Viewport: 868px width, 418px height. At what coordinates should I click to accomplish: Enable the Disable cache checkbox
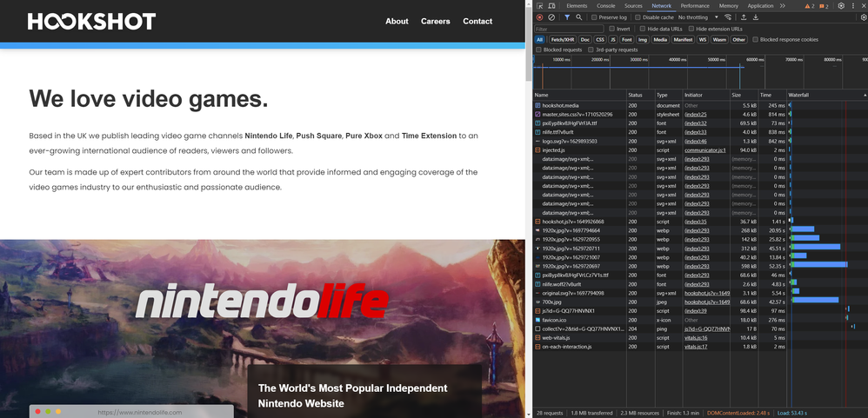[x=638, y=17]
